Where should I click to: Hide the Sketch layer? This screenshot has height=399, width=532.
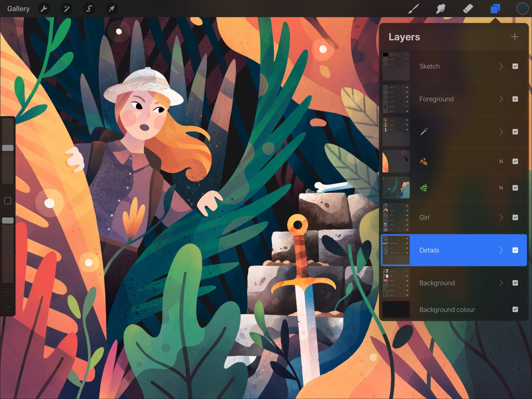coord(515,66)
